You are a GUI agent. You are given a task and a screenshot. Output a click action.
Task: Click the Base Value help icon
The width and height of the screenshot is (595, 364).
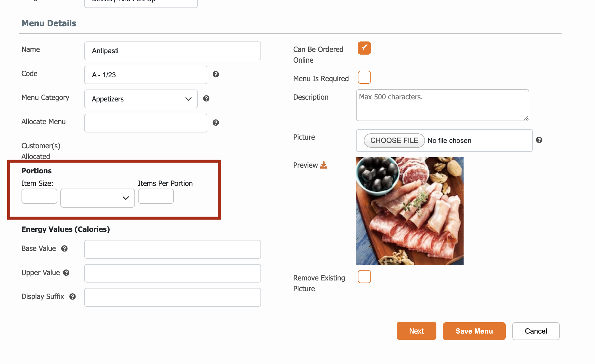(x=64, y=249)
